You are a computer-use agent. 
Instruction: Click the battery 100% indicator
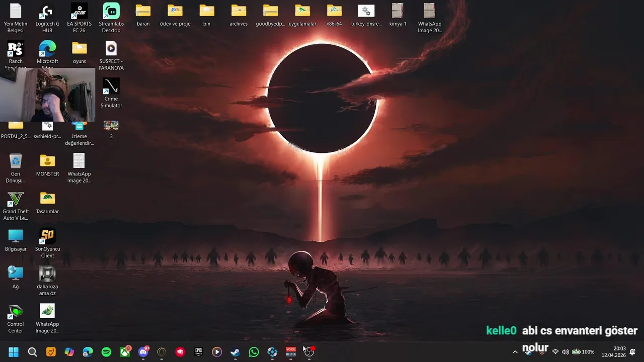click(x=583, y=352)
